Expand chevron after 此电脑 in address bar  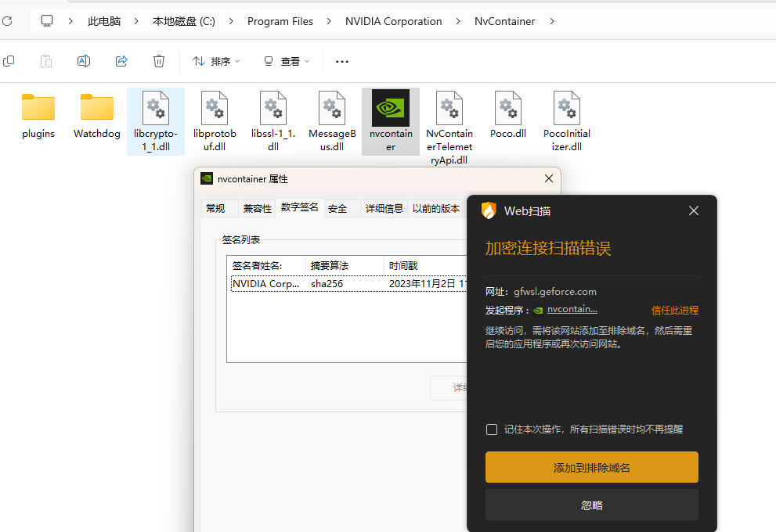coord(136,21)
